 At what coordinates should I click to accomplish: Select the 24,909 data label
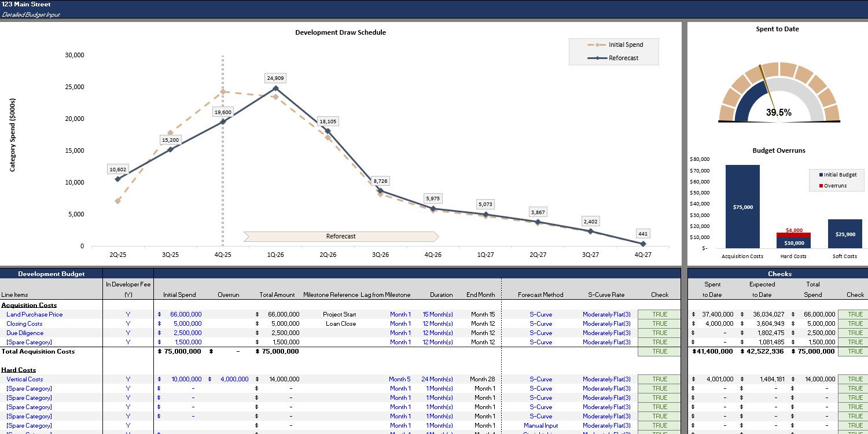[275, 78]
